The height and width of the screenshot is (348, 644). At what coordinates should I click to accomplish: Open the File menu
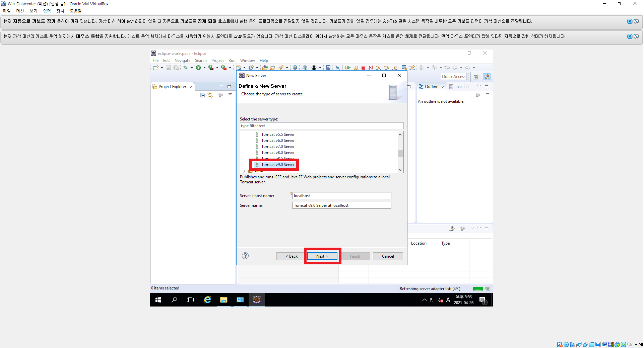[155, 61]
